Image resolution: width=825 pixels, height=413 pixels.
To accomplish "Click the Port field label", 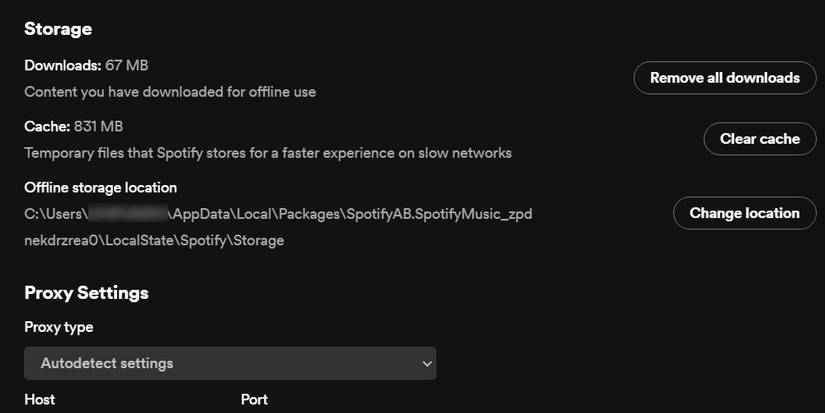I will pos(254,399).
